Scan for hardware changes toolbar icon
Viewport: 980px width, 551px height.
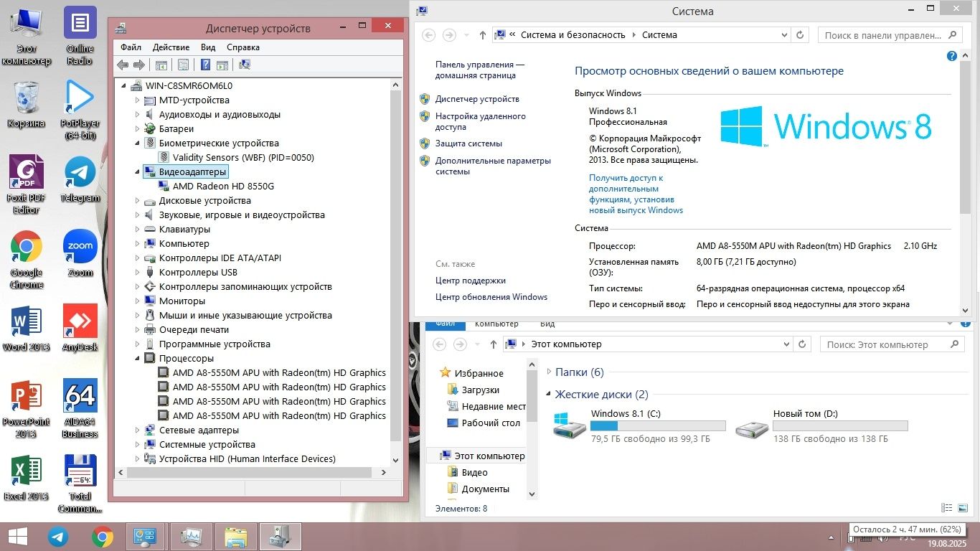click(245, 65)
